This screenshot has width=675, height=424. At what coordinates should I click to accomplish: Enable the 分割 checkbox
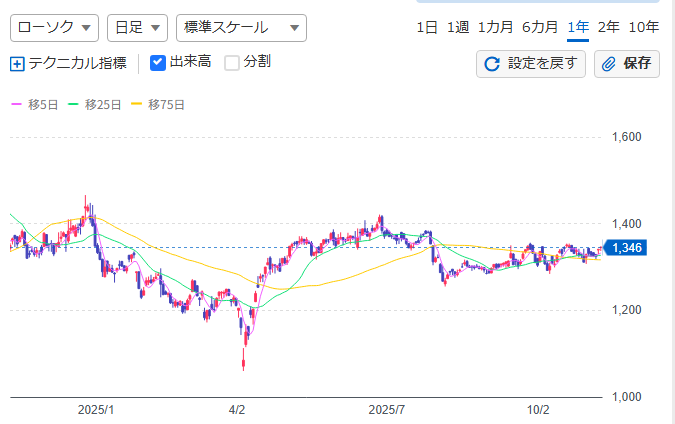[232, 63]
